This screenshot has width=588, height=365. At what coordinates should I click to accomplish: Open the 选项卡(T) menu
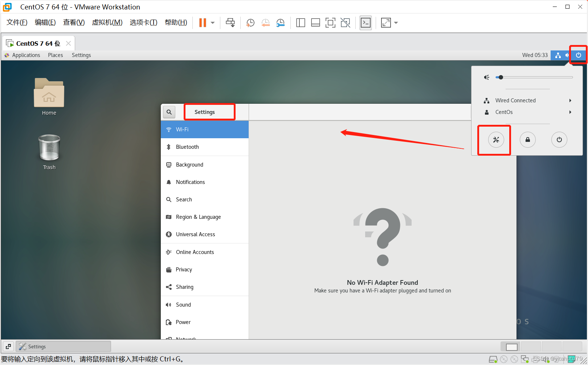[x=144, y=22]
